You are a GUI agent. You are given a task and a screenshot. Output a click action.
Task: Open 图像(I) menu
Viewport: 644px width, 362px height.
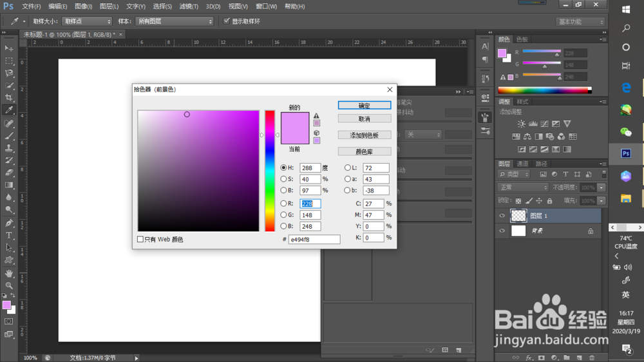[83, 6]
